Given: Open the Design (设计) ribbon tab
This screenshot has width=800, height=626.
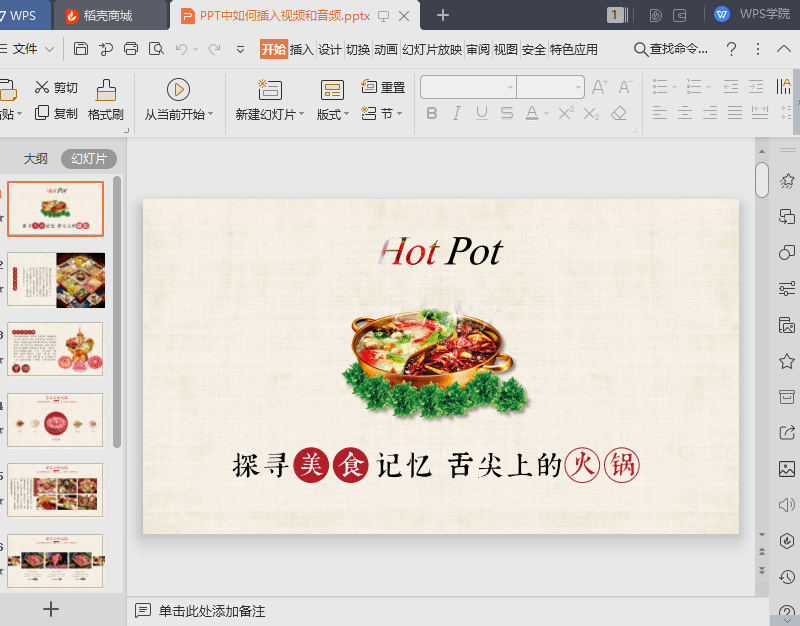Looking at the screenshot, I should pos(330,49).
